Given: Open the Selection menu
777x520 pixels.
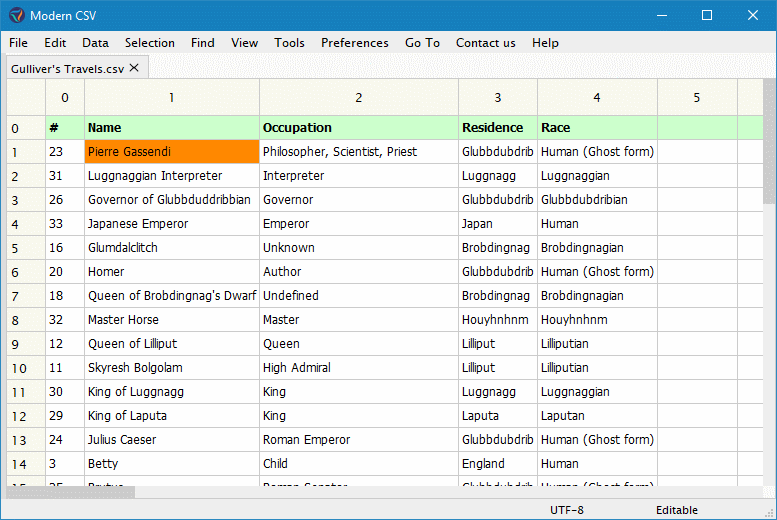Looking at the screenshot, I should [x=149, y=43].
